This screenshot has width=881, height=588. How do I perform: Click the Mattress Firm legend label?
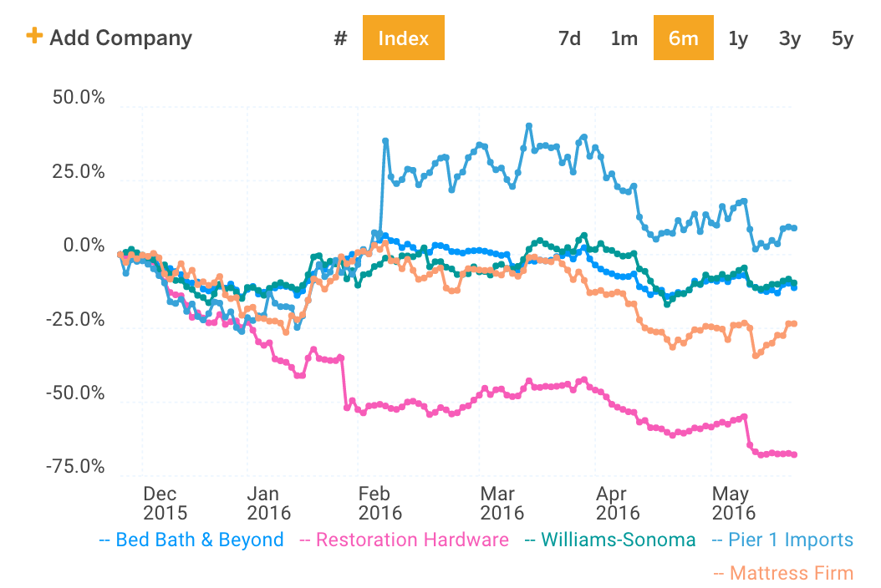[x=790, y=573]
